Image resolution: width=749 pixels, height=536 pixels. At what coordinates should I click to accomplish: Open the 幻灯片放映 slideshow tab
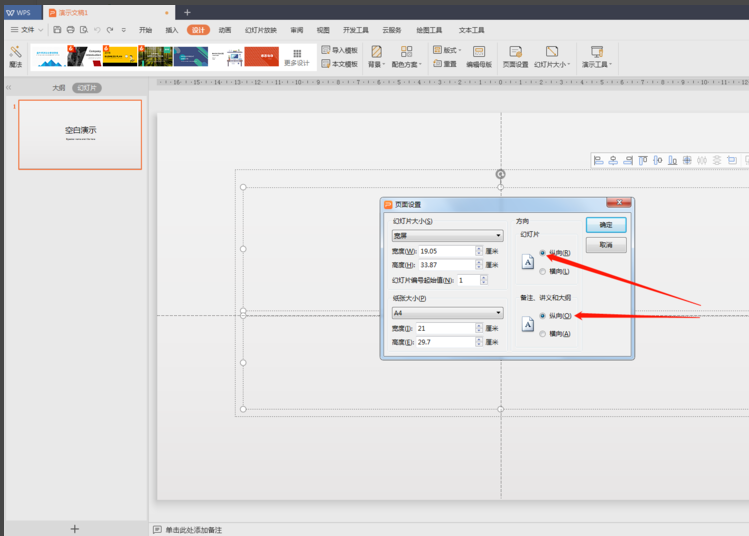(261, 30)
